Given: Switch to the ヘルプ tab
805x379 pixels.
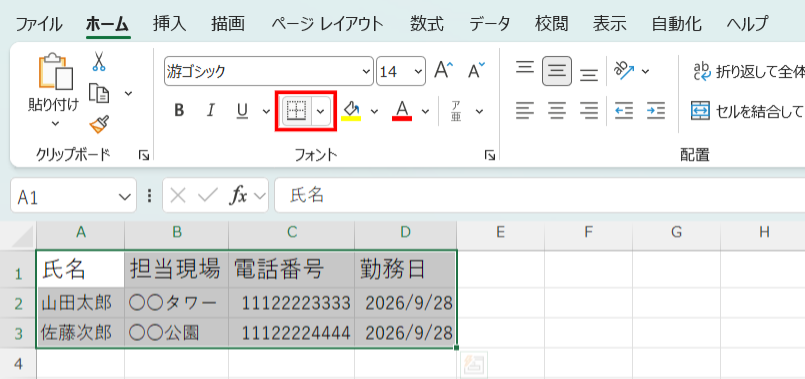Looking at the screenshot, I should click(748, 24).
